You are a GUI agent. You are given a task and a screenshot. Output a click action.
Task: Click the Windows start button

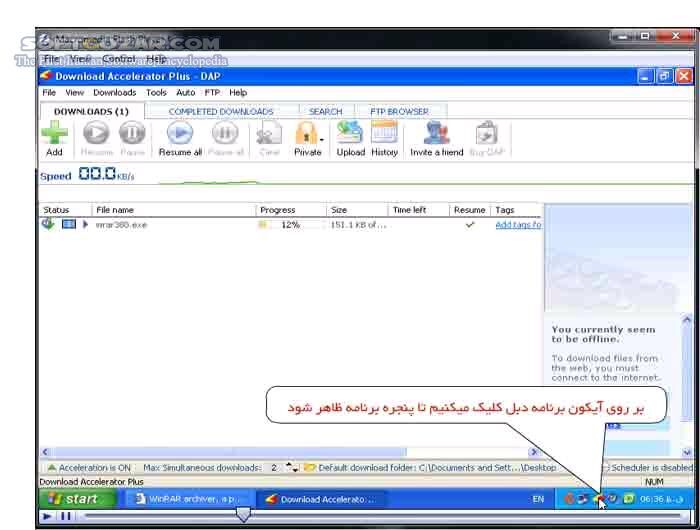(x=77, y=499)
